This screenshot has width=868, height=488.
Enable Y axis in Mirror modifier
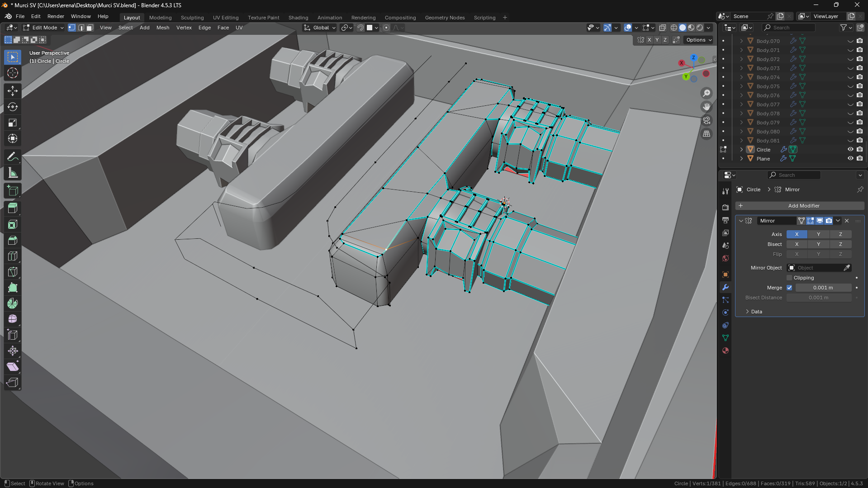point(818,234)
